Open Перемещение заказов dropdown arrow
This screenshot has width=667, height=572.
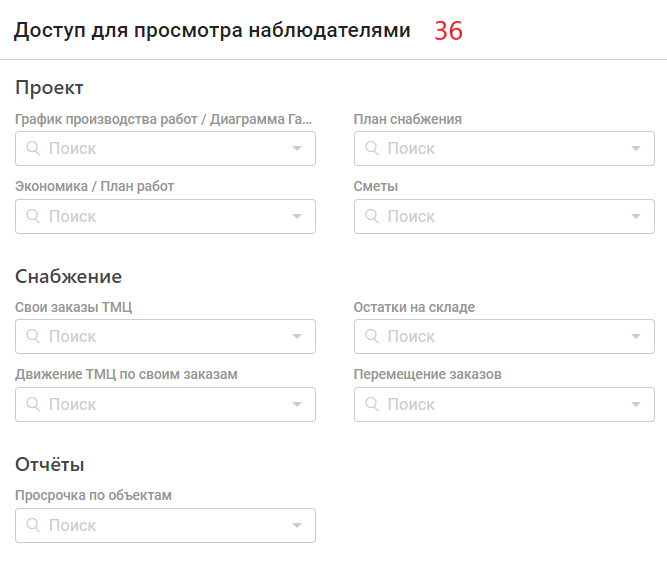coord(636,404)
